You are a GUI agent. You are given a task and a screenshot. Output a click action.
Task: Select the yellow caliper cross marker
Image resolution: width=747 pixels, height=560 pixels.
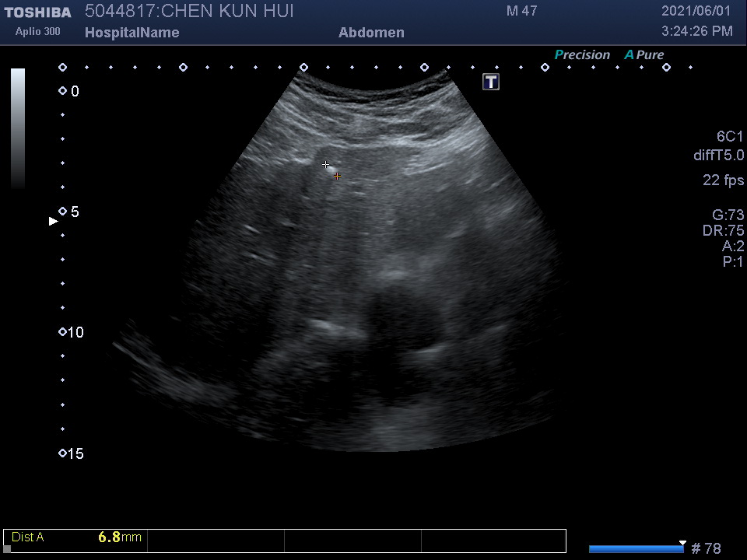pyautogui.click(x=337, y=177)
